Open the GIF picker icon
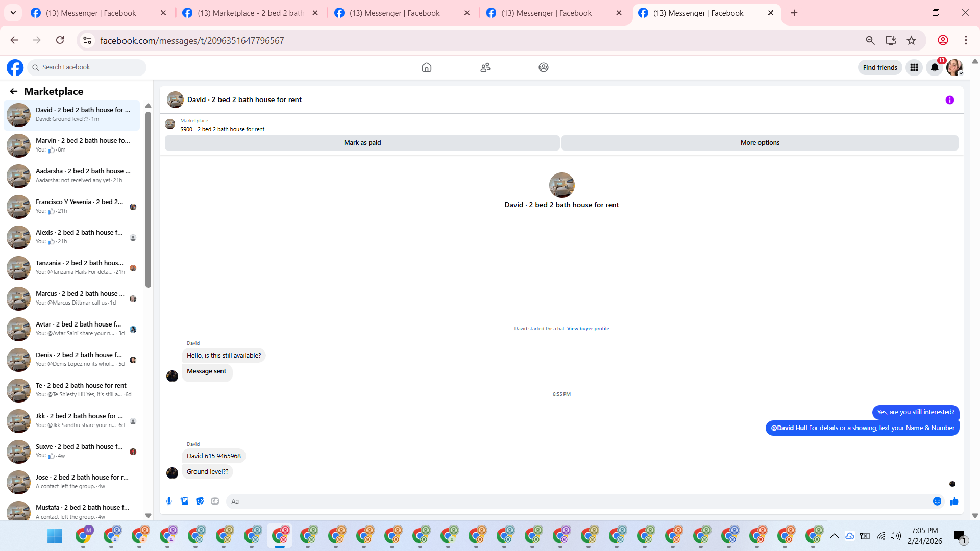The image size is (980, 551). pyautogui.click(x=215, y=502)
